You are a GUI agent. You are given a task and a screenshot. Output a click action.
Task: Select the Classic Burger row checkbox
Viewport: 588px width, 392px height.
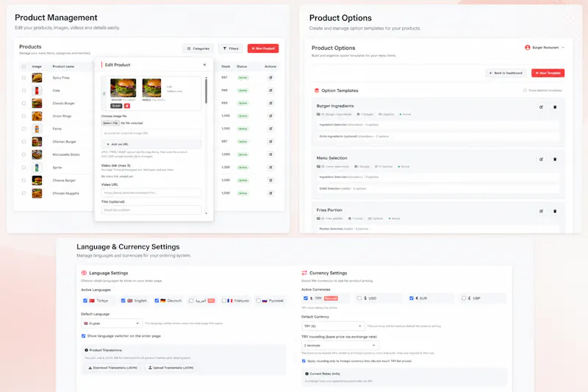tap(24, 103)
